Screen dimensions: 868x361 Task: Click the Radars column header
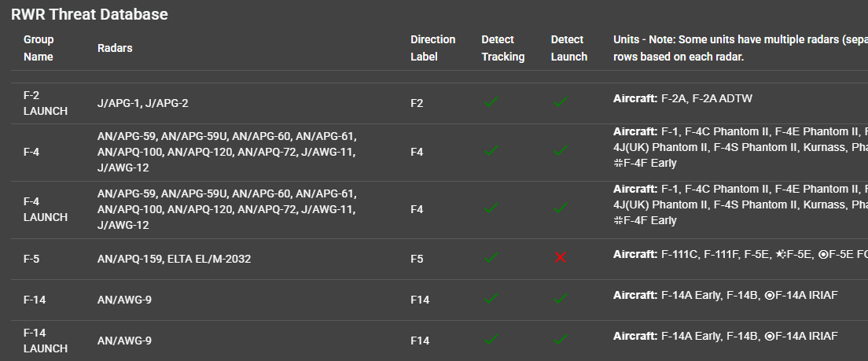point(115,48)
